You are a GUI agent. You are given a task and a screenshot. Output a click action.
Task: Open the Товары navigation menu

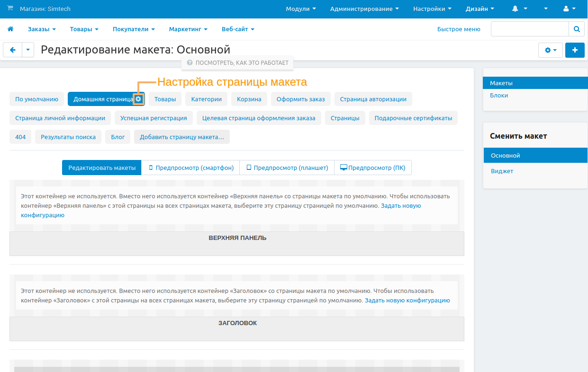coord(84,29)
